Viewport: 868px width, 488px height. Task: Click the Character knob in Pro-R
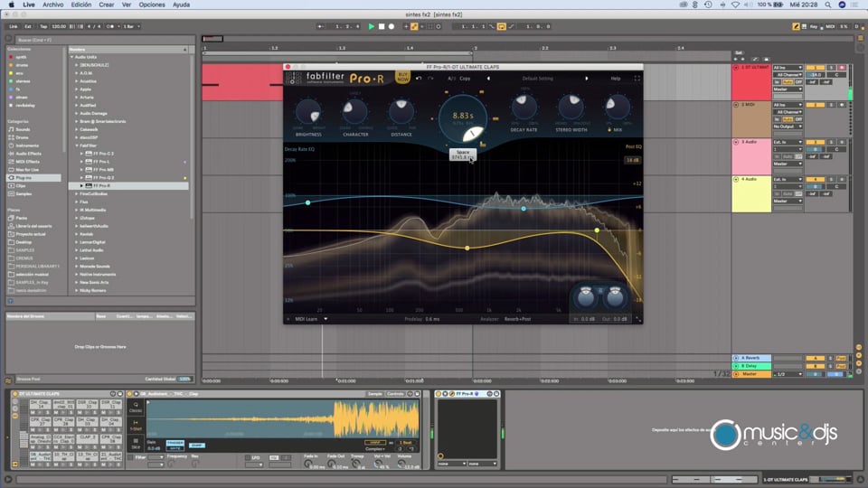pyautogui.click(x=354, y=112)
